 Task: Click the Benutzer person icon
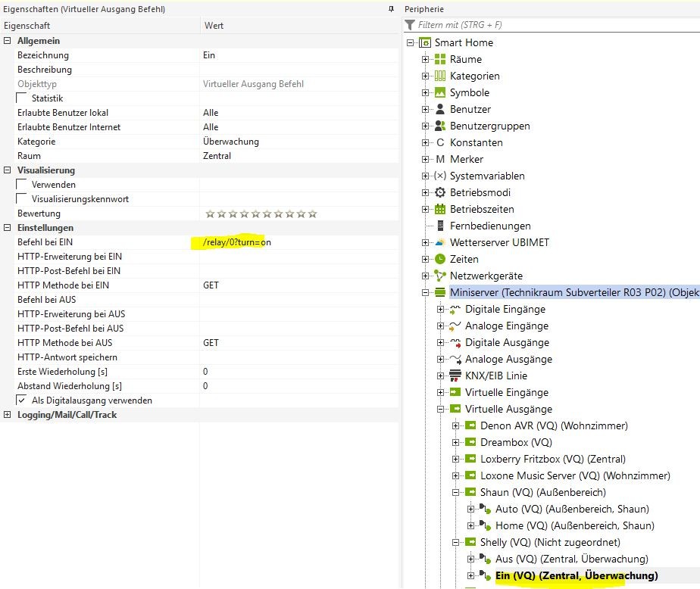(440, 109)
